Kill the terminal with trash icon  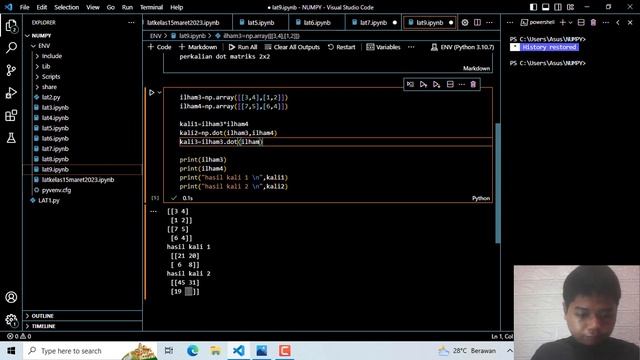[x=593, y=22]
